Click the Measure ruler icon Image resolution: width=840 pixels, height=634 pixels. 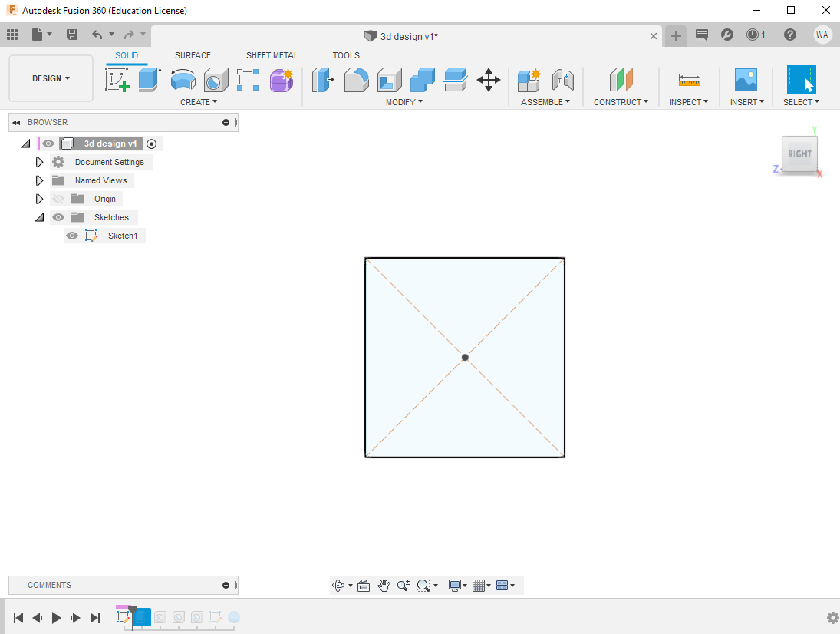689,79
